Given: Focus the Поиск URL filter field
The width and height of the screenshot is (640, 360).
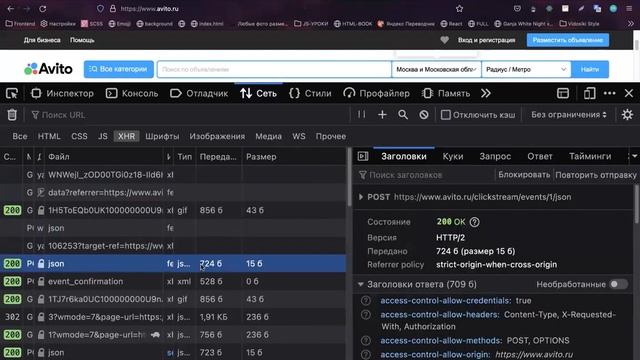Looking at the screenshot, I should [188, 115].
